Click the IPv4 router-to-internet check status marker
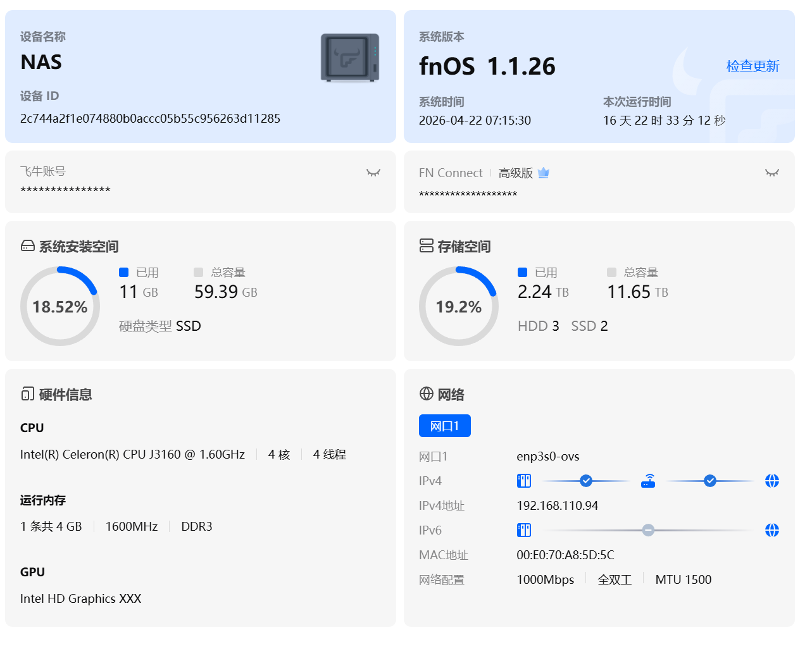Viewport: 812px width, 668px height. point(710,481)
